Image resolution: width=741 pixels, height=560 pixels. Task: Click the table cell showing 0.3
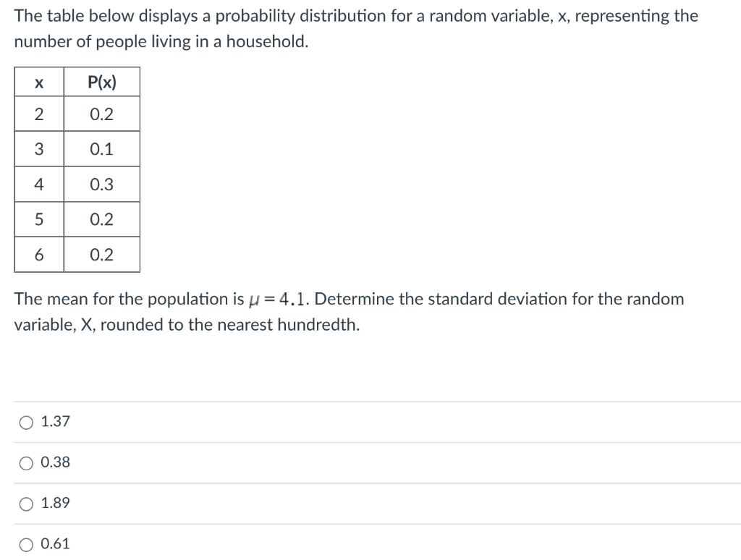pos(101,184)
